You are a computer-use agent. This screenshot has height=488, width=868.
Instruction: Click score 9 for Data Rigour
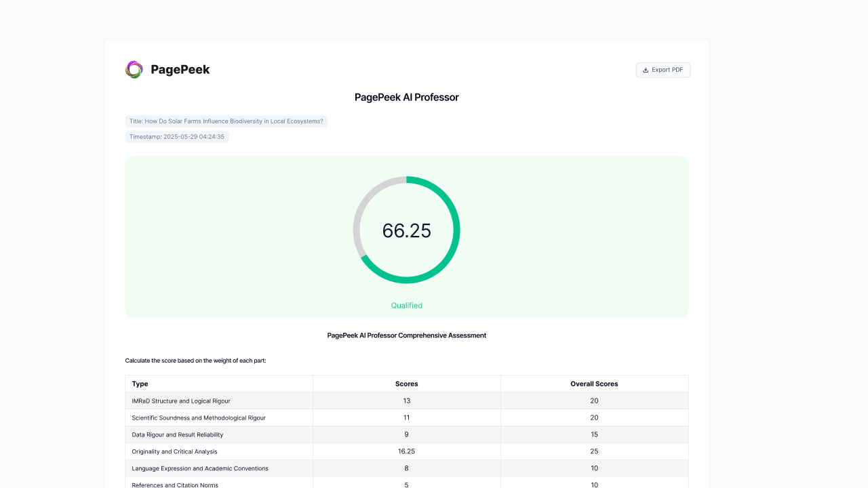(407, 434)
